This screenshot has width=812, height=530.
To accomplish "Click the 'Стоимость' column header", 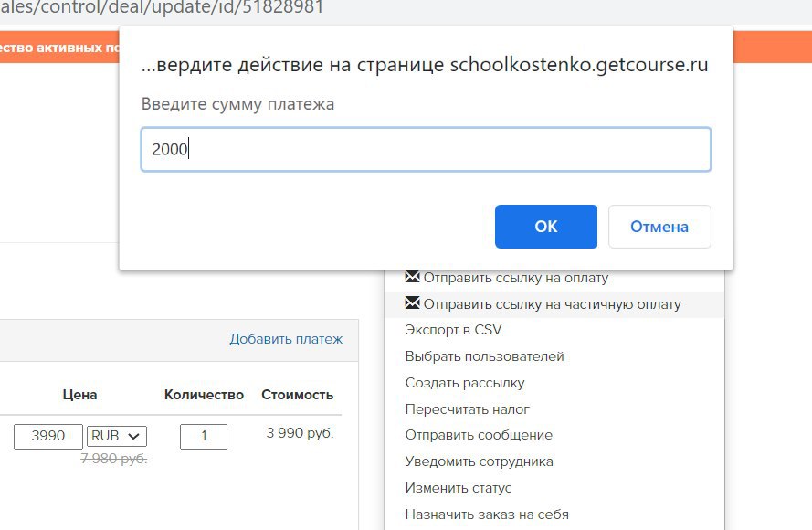I will 297,395.
